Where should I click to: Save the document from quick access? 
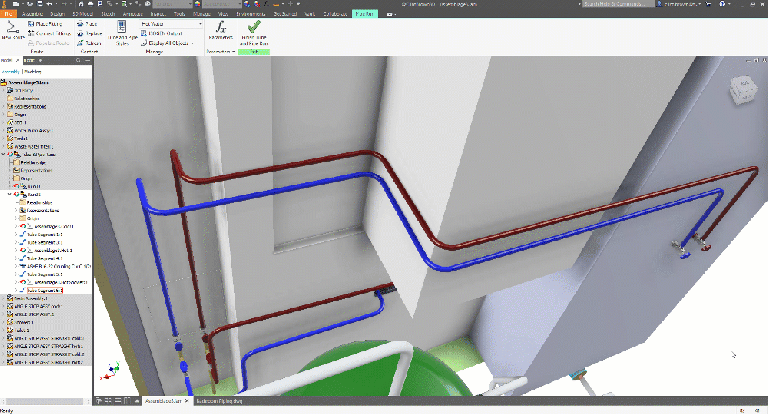[40, 4]
